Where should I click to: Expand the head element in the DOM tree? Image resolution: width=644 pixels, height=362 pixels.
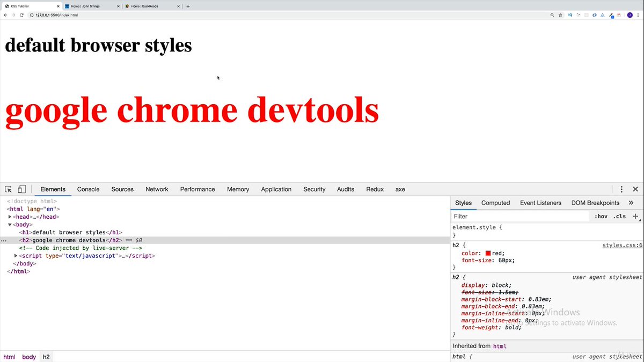tap(10, 217)
